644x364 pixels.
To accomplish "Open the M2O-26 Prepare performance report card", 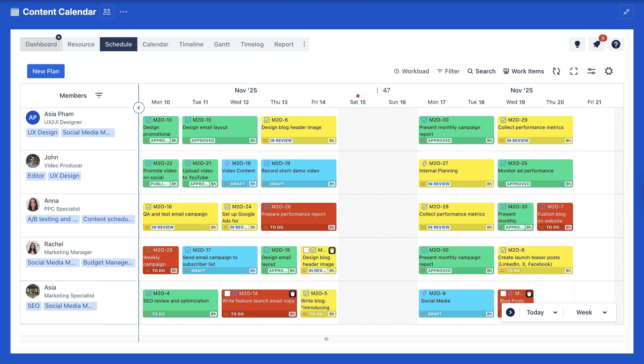I will 299,217.
